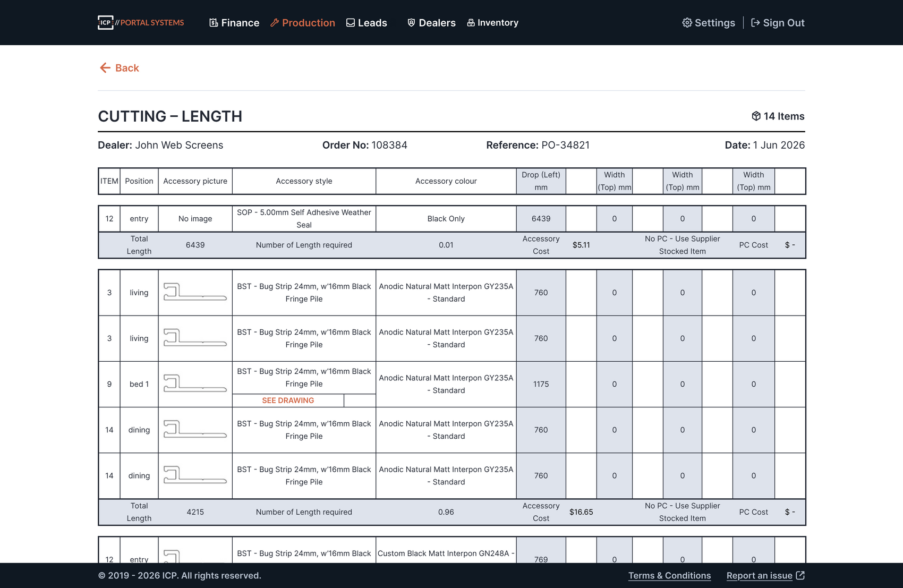
Task: Click the order number 108384
Action: point(389,145)
